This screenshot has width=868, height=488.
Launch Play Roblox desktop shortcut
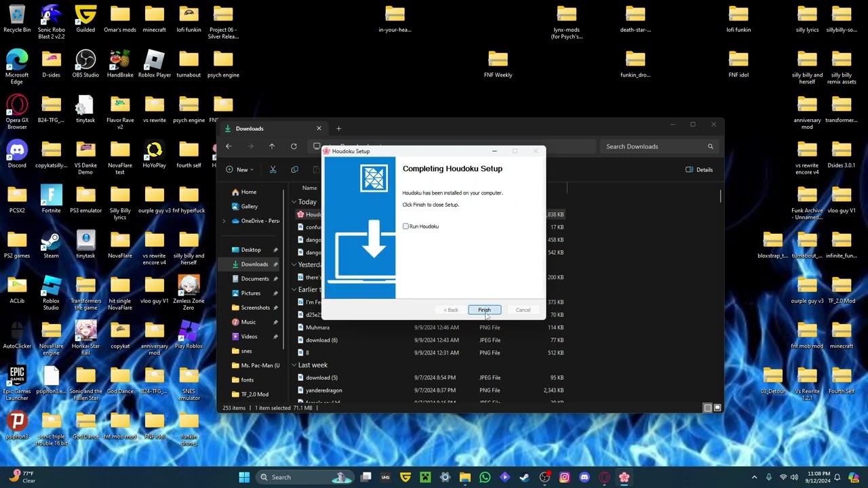click(x=189, y=335)
